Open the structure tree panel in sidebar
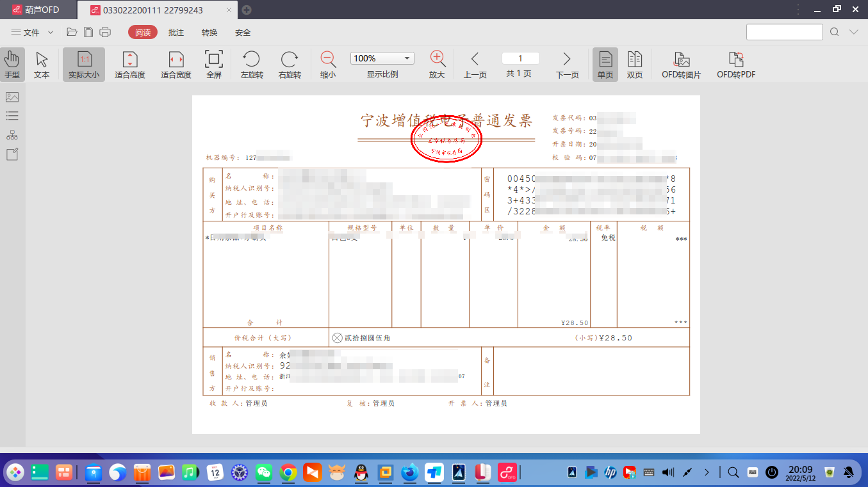868x487 pixels. coord(12,135)
